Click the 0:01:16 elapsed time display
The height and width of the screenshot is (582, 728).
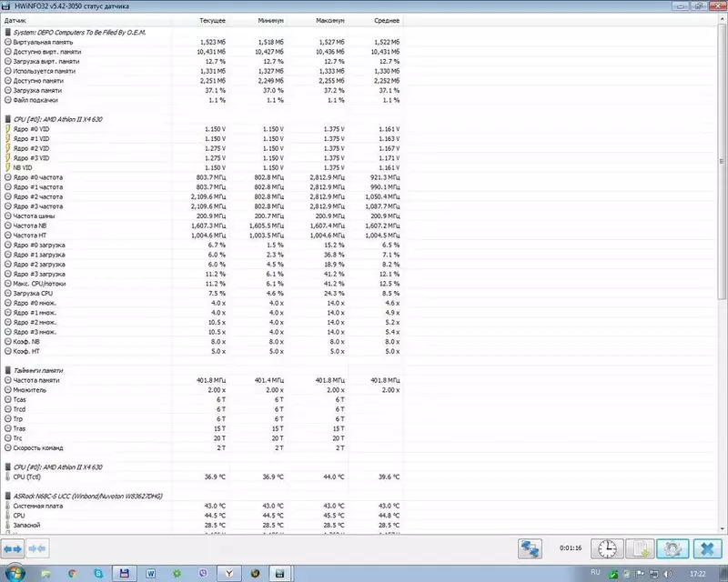(x=571, y=548)
